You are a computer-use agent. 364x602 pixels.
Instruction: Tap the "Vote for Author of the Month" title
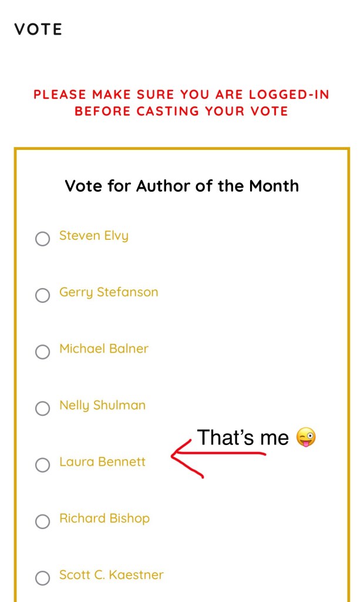pos(181,186)
